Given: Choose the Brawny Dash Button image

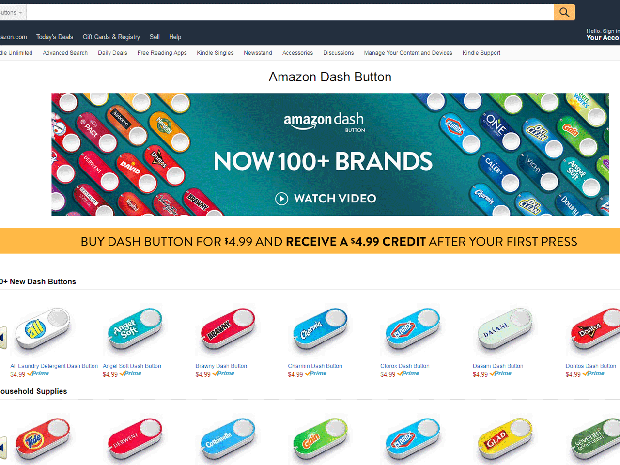Looking at the screenshot, I should click(227, 329).
